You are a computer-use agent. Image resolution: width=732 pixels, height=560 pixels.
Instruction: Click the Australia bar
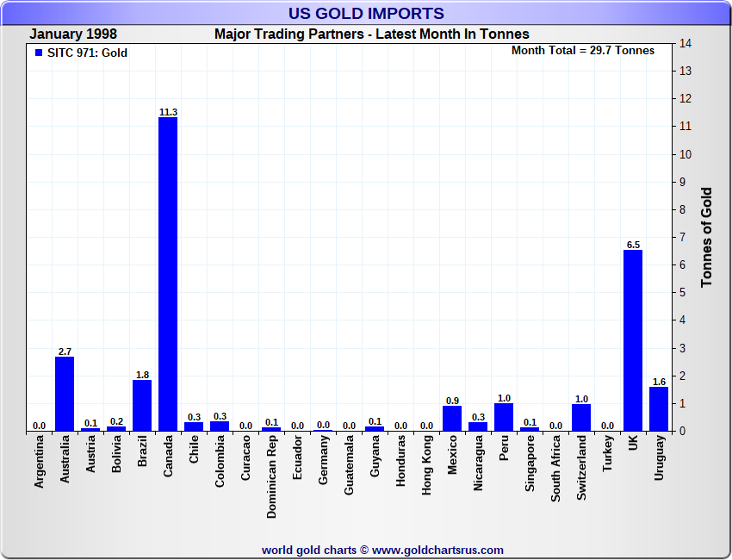tap(65, 394)
